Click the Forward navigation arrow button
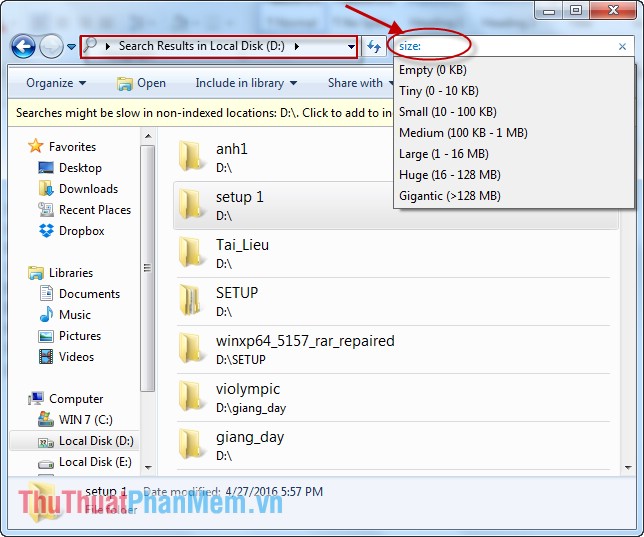Screen dimensions: 644x537 [51, 46]
